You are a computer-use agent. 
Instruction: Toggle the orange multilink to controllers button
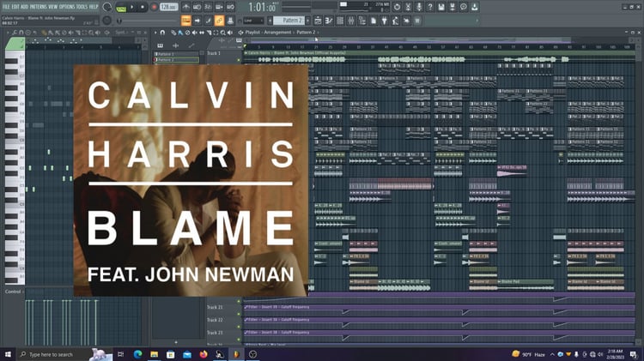219,21
